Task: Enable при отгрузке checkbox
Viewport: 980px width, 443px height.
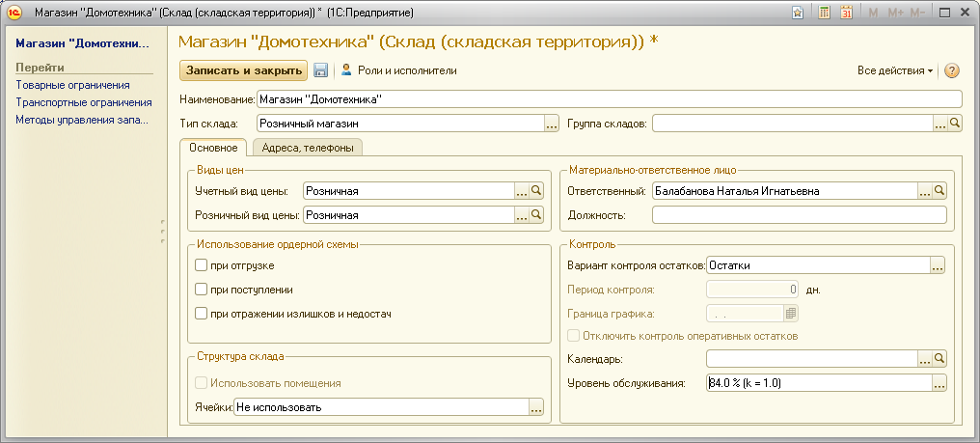Action: pos(201,265)
